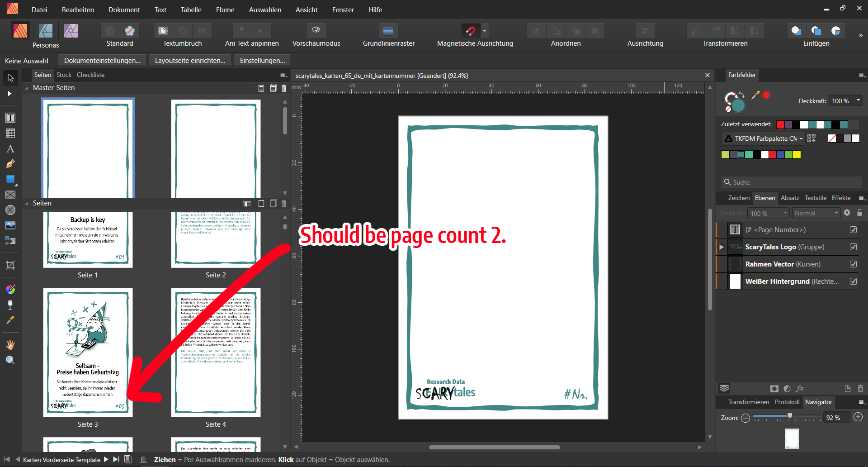Click the Dokumenteinstellungen button
Image resolution: width=868 pixels, height=467 pixels.
click(x=102, y=61)
